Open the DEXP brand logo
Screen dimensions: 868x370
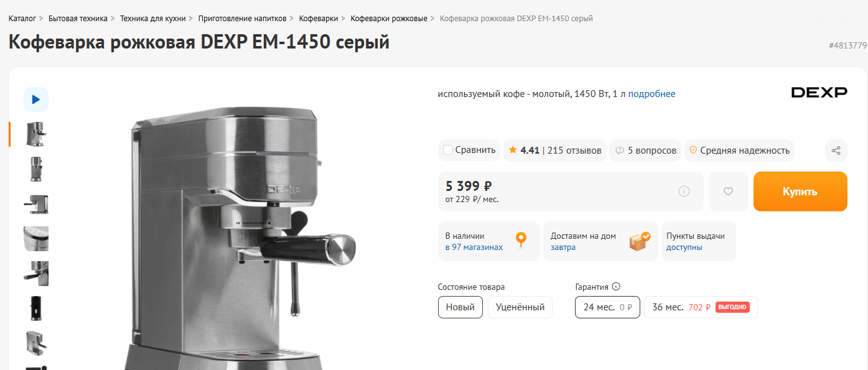point(819,93)
